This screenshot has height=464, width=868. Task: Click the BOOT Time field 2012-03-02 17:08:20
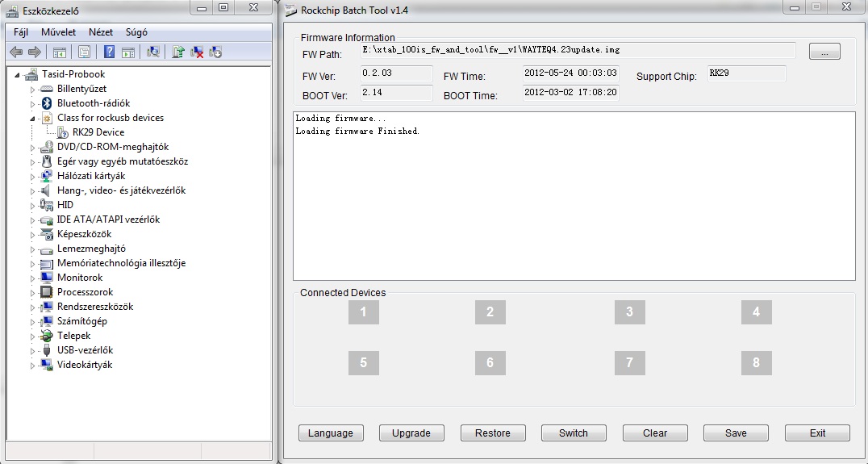pyautogui.click(x=570, y=93)
